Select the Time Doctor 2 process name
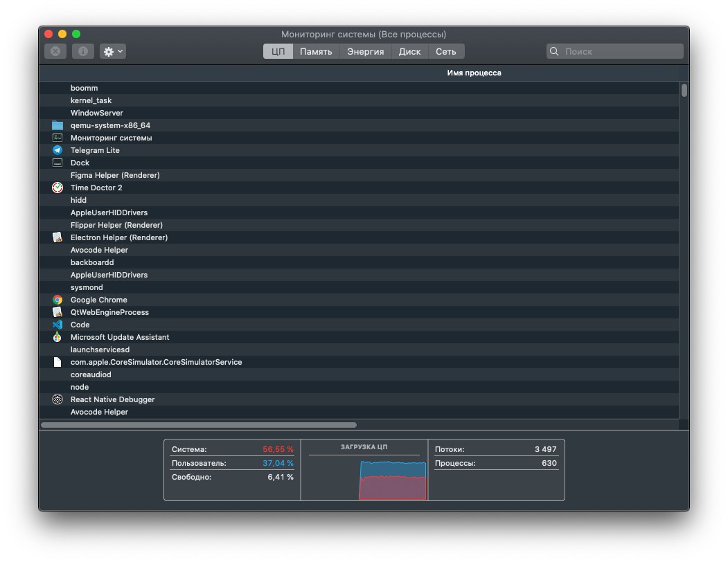728x562 pixels. (96, 188)
